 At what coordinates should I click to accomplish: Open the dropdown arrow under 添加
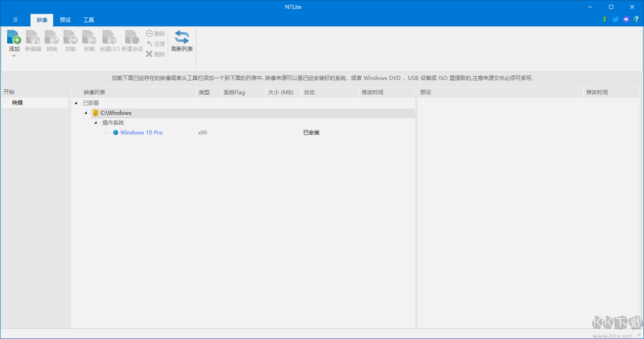click(14, 56)
